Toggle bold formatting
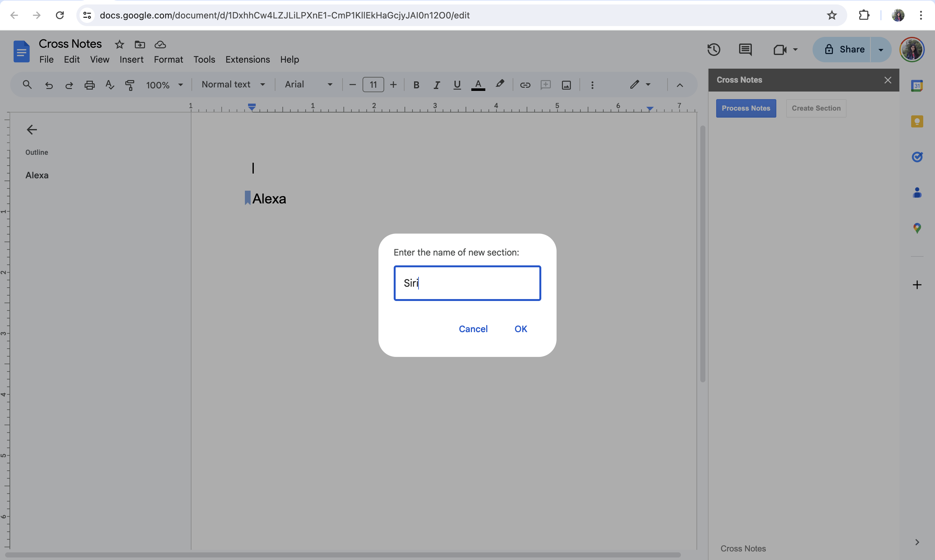This screenshot has width=935, height=560. [416, 85]
